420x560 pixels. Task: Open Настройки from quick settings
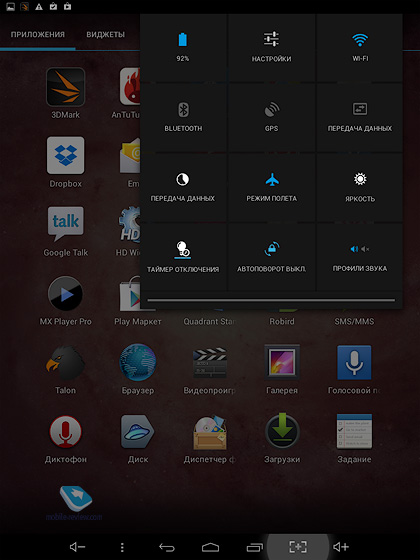coord(271,48)
